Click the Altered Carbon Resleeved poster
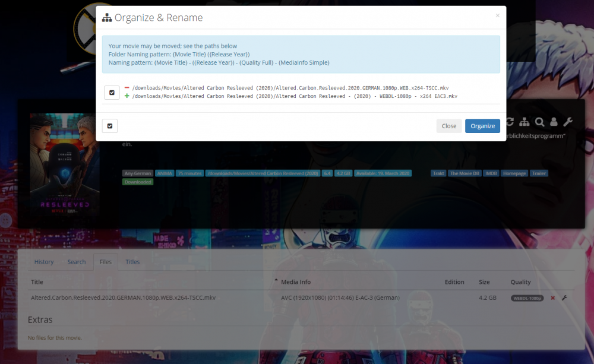 [x=64, y=164]
